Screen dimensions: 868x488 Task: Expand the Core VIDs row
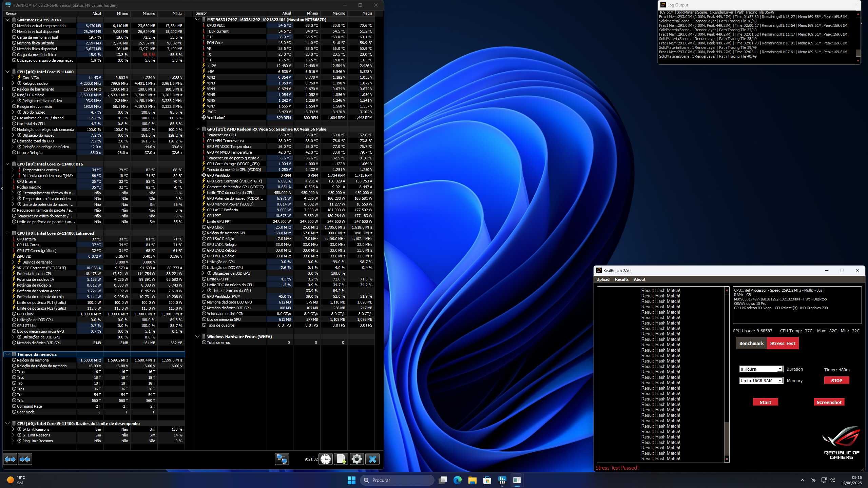click(13, 77)
